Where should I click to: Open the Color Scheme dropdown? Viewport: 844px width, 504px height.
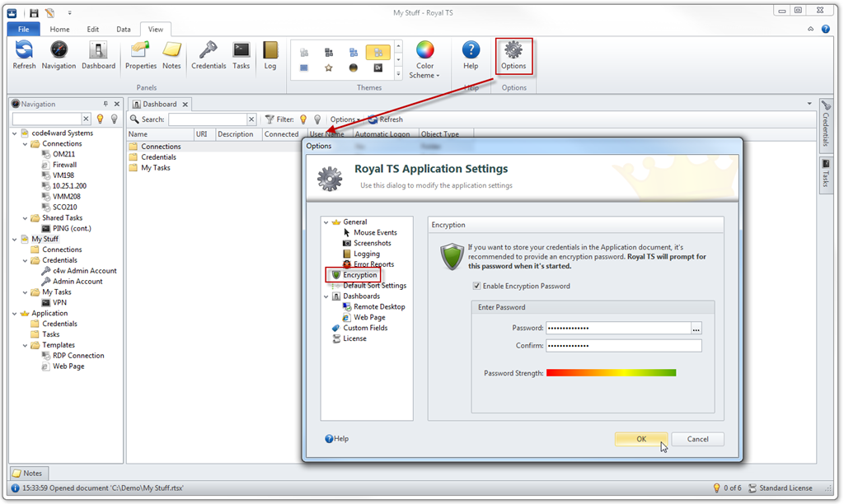tap(424, 59)
